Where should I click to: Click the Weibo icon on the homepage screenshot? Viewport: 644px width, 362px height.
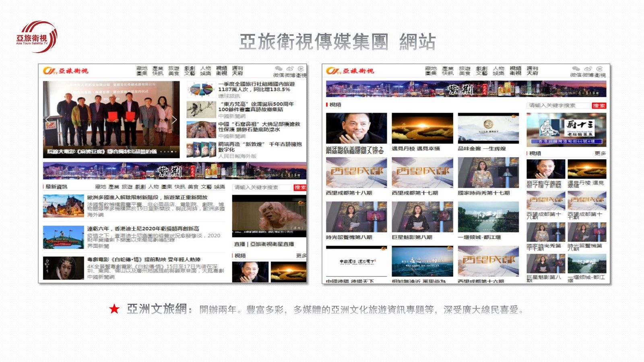click(290, 69)
